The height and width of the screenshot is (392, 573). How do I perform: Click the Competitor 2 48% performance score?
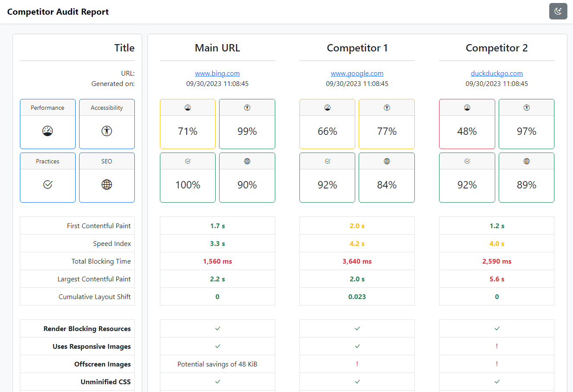(467, 131)
